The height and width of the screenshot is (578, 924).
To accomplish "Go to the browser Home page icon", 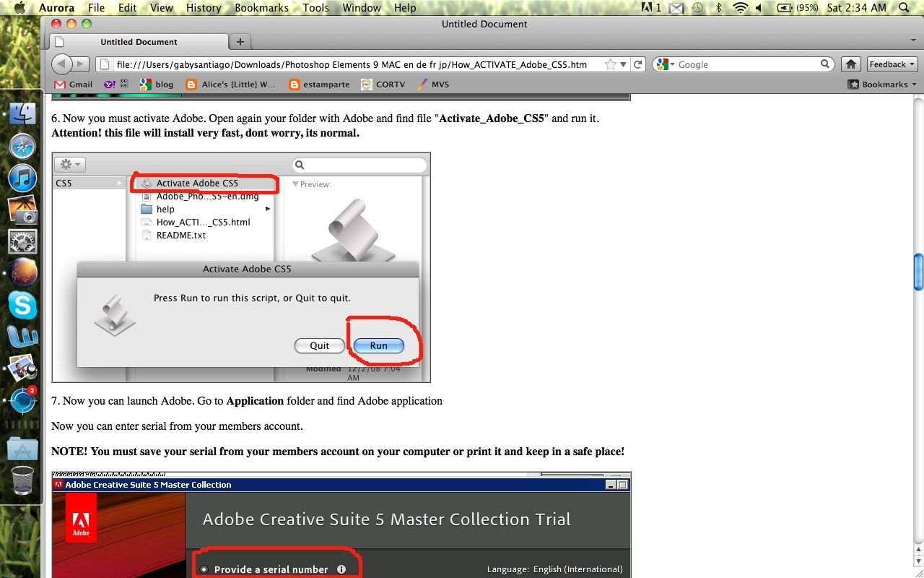I will coord(852,64).
